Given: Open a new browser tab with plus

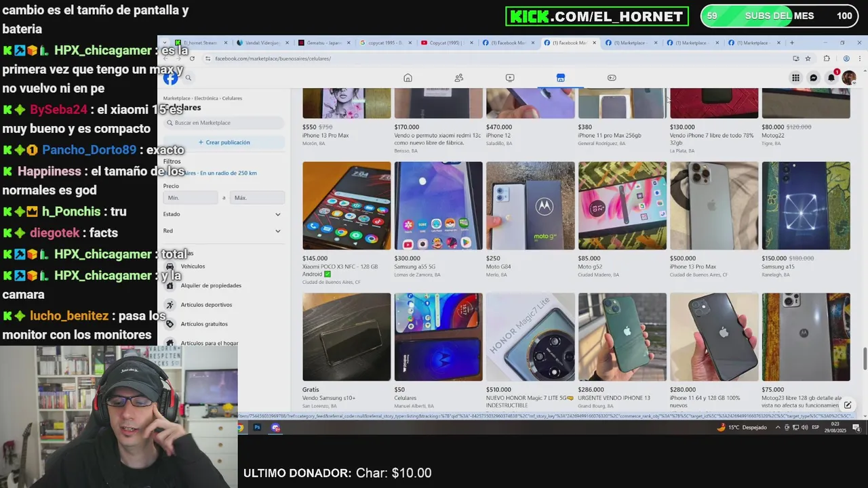Looking at the screenshot, I should point(791,43).
